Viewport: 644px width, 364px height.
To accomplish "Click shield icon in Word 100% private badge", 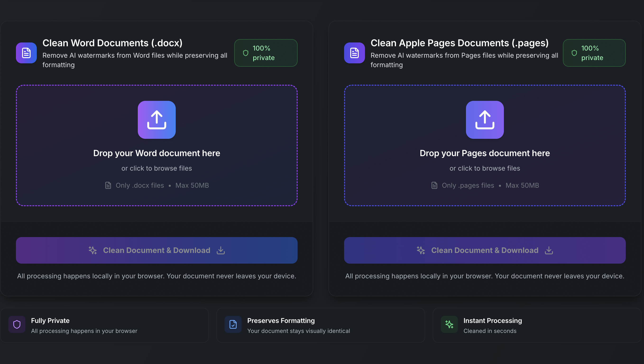I will coord(245,53).
